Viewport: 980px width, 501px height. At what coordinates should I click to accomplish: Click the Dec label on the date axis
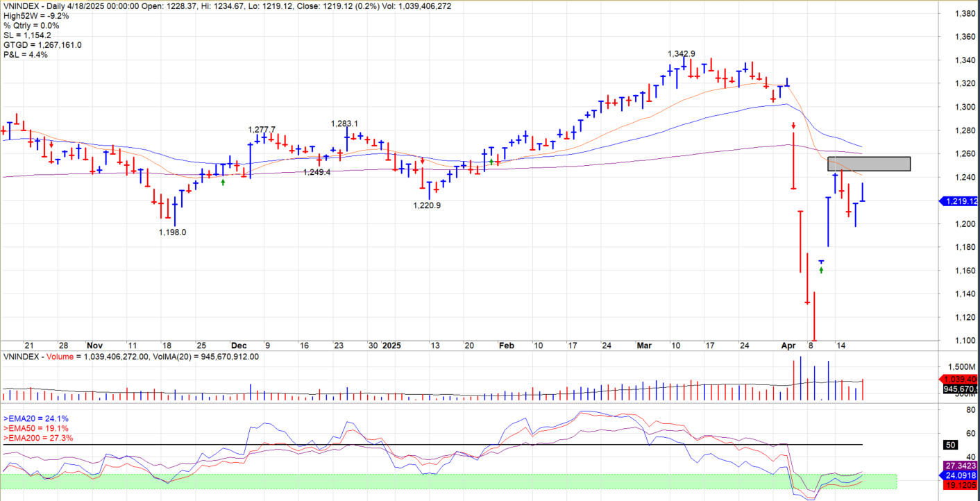pos(239,346)
